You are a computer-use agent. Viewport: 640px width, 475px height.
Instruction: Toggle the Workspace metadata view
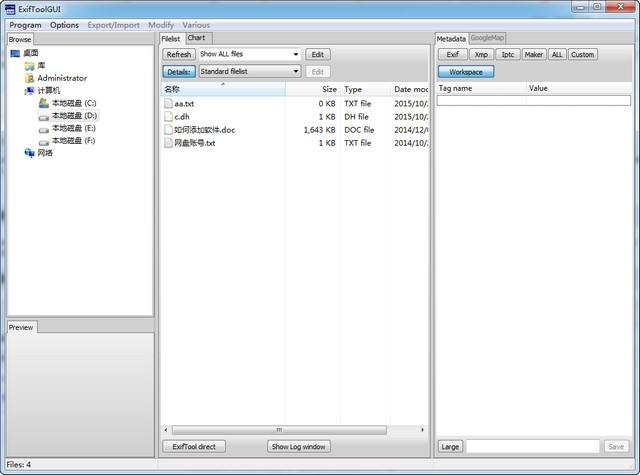pyautogui.click(x=465, y=72)
